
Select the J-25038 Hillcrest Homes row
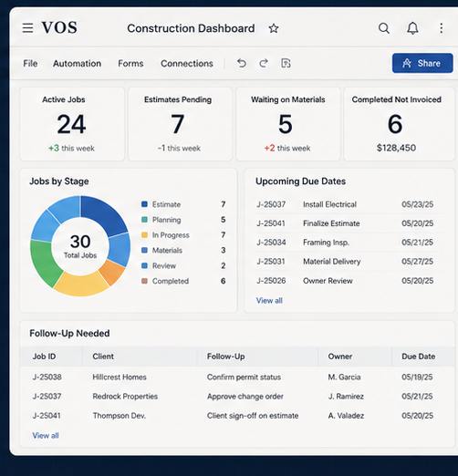point(237,377)
